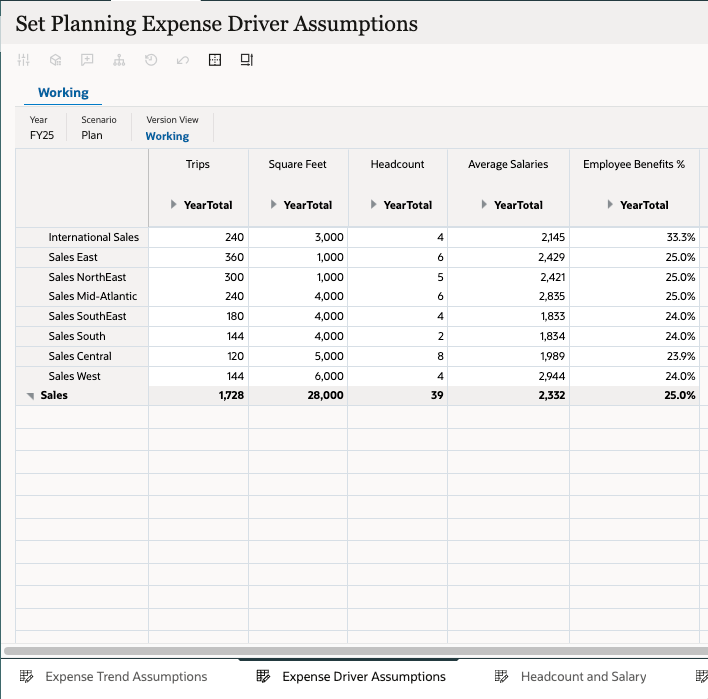Click Headcount cell 8 for Sales Central

click(x=398, y=356)
